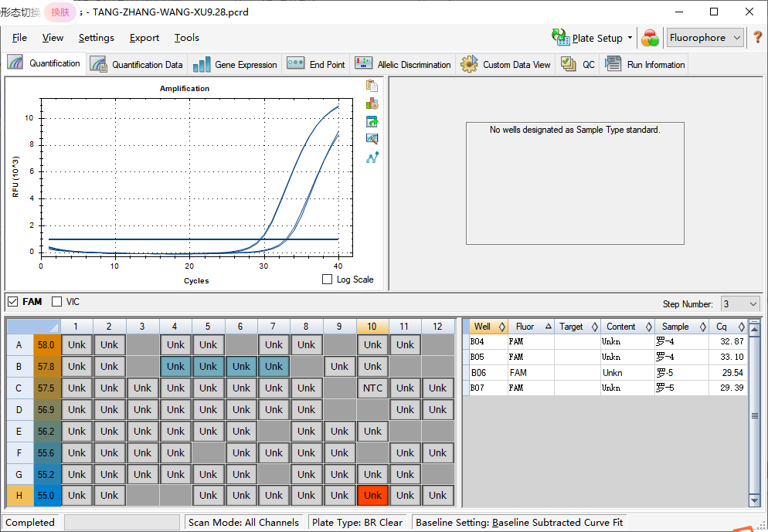
Task: Click the Run Information document icon
Action: (x=613, y=63)
